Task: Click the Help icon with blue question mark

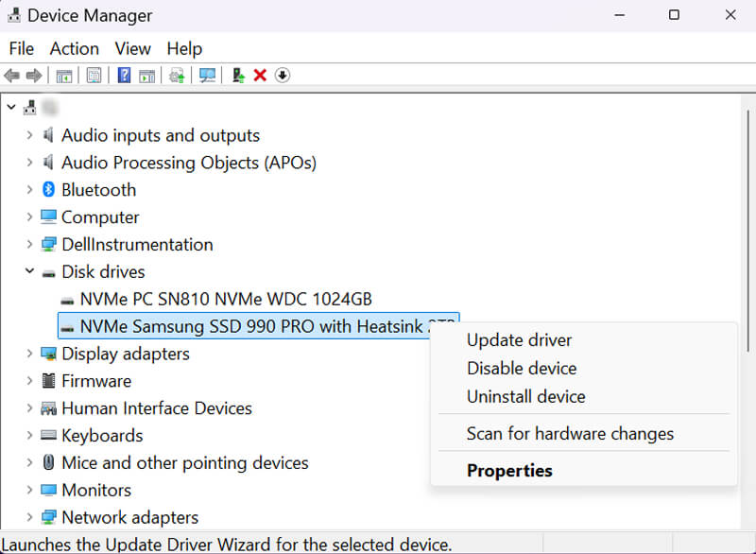Action: (x=123, y=76)
